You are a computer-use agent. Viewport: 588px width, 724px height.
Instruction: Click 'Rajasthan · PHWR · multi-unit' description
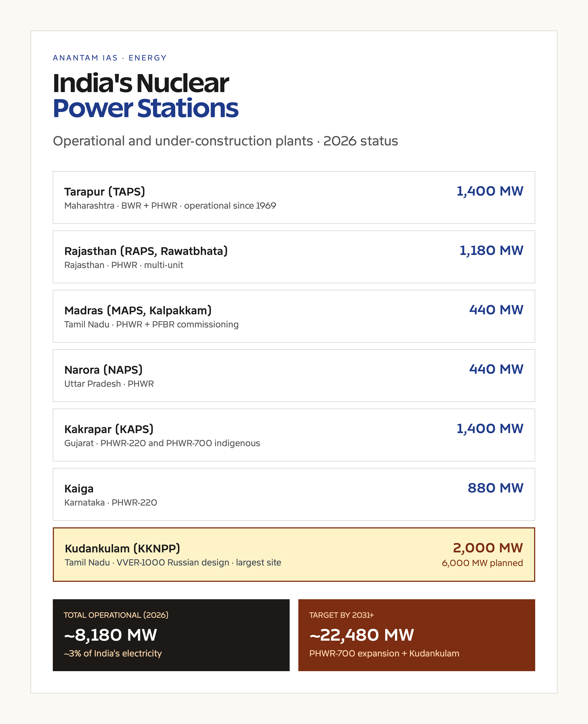(x=124, y=265)
